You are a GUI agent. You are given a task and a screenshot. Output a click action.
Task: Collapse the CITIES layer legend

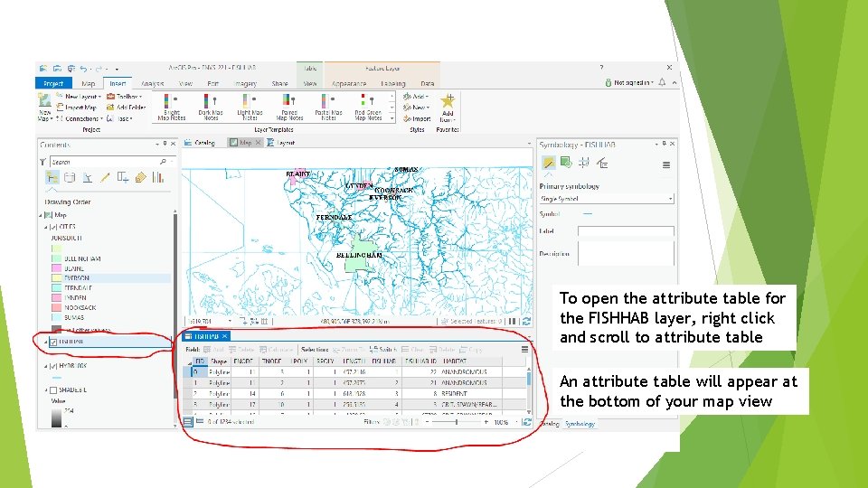coord(46,227)
